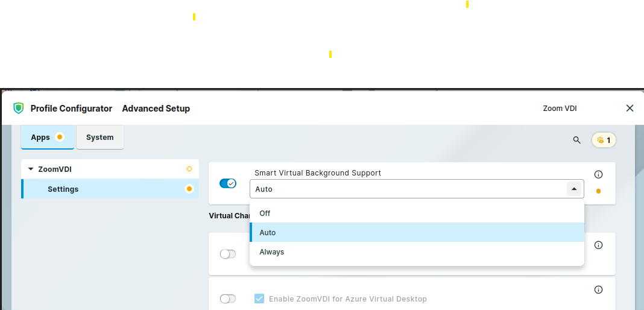Open search with the magnifier icon
This screenshot has width=644, height=310.
point(576,140)
